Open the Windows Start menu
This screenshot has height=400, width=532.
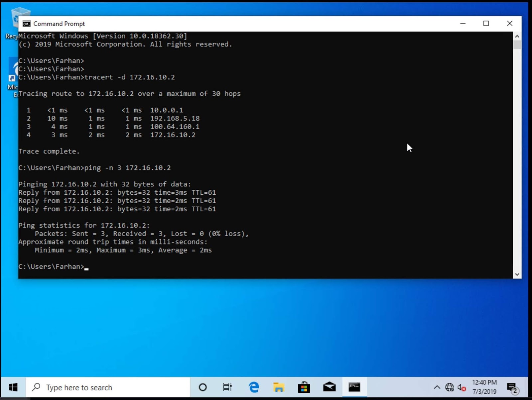coord(13,387)
